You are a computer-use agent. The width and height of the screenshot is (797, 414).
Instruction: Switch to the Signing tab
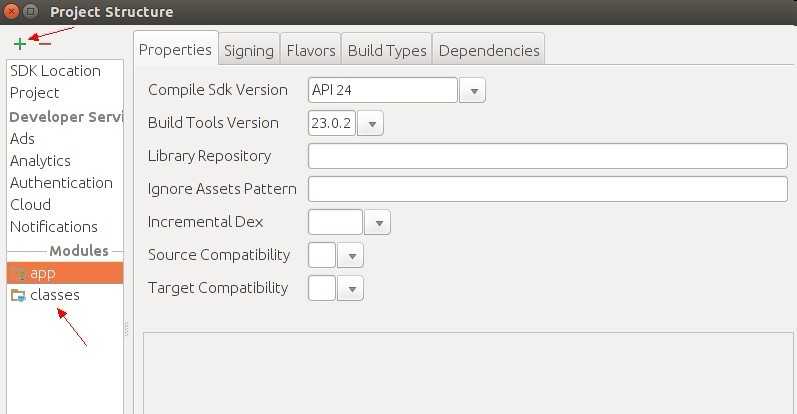pos(249,50)
